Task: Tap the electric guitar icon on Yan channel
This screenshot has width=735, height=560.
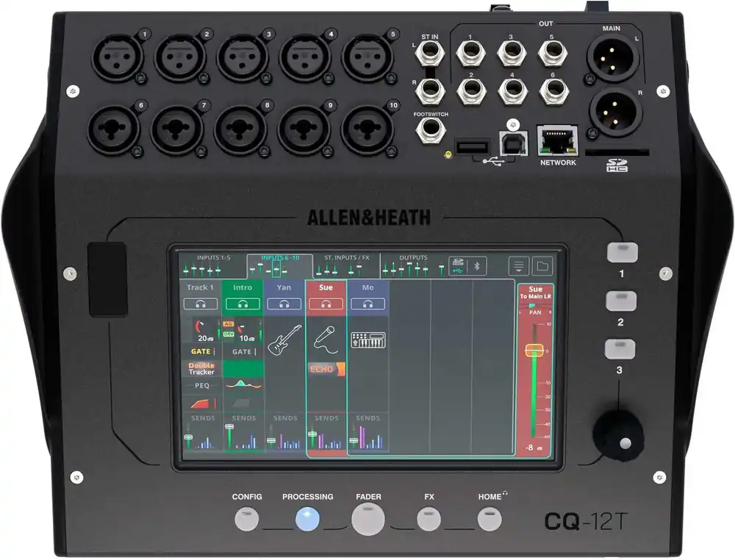Action: coord(284,341)
